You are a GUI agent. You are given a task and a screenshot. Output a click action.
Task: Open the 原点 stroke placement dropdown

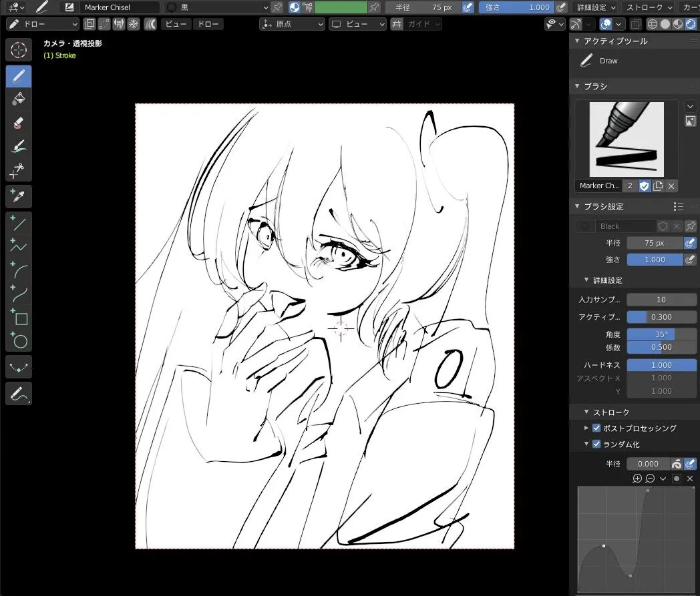pos(292,24)
